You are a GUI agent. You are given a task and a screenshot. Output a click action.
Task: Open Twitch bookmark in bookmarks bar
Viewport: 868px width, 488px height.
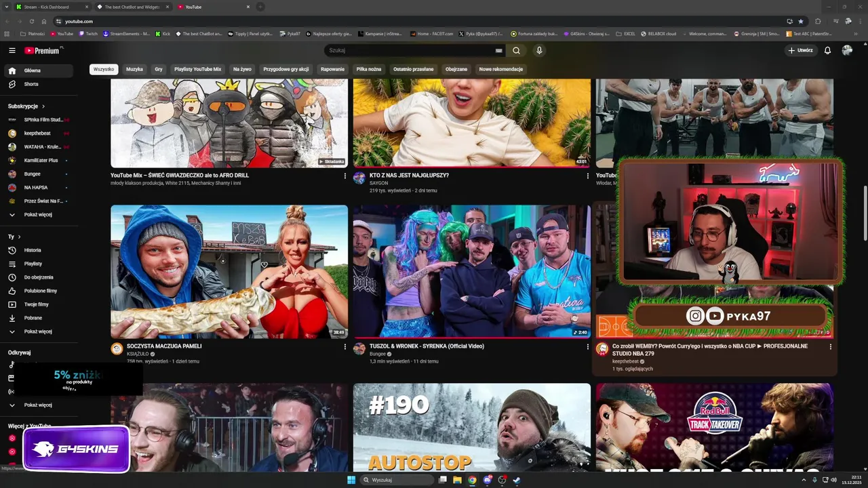point(88,33)
